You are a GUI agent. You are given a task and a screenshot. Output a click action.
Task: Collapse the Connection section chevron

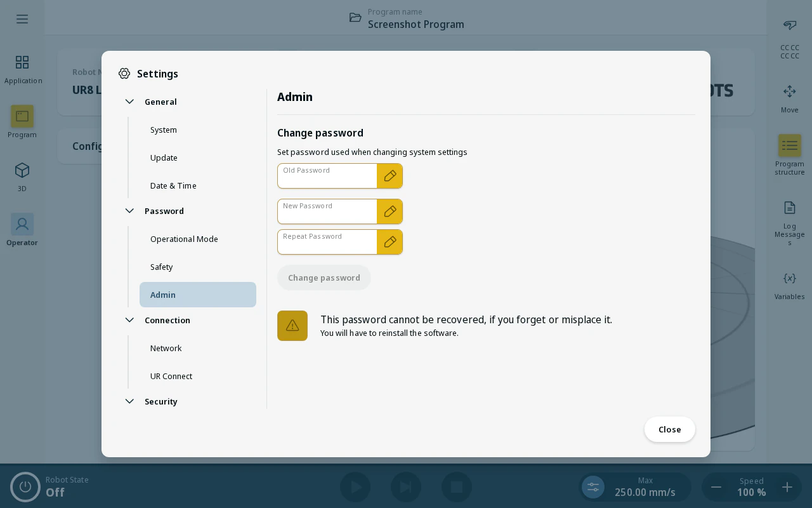(129, 320)
